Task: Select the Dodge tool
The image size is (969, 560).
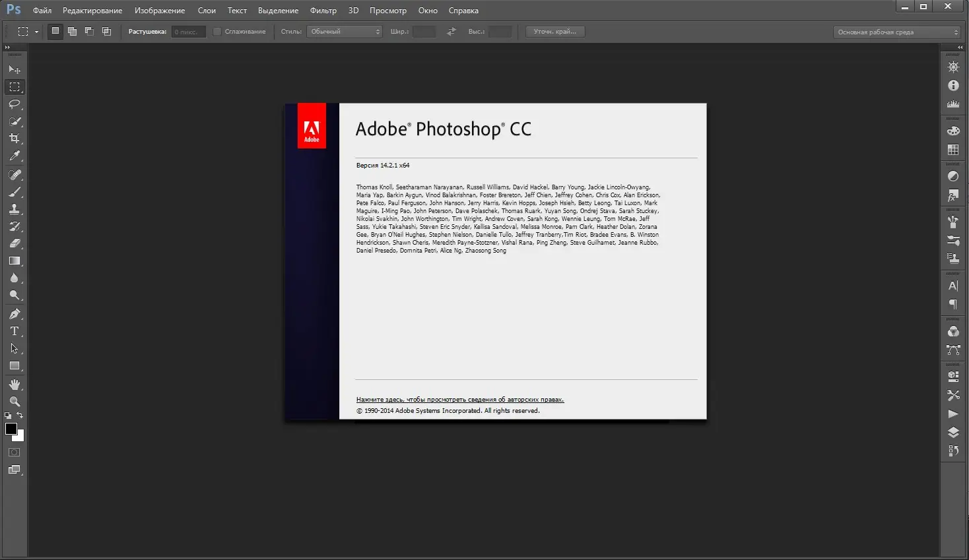Action: pos(15,295)
